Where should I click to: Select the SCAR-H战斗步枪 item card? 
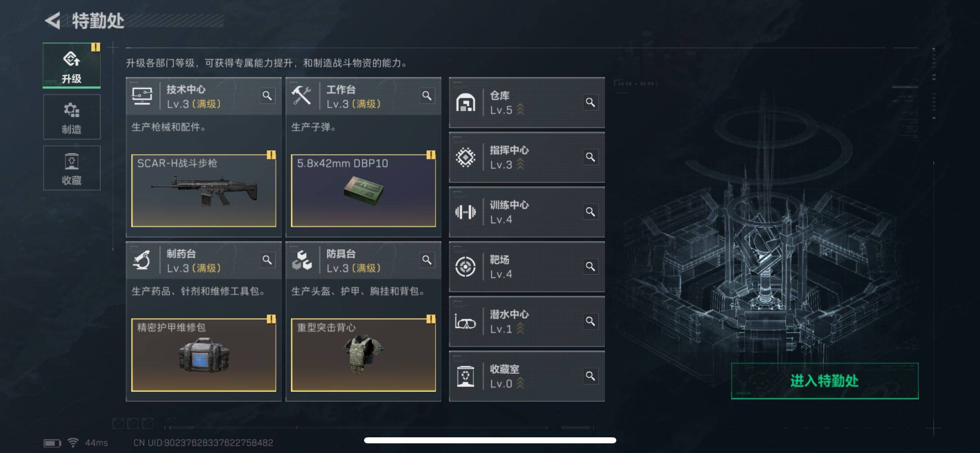(x=204, y=190)
